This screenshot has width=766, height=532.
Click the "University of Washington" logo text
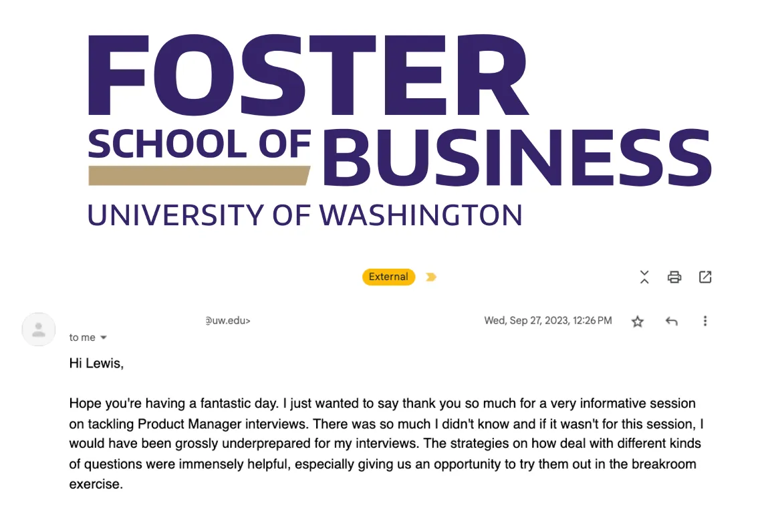pos(305,215)
